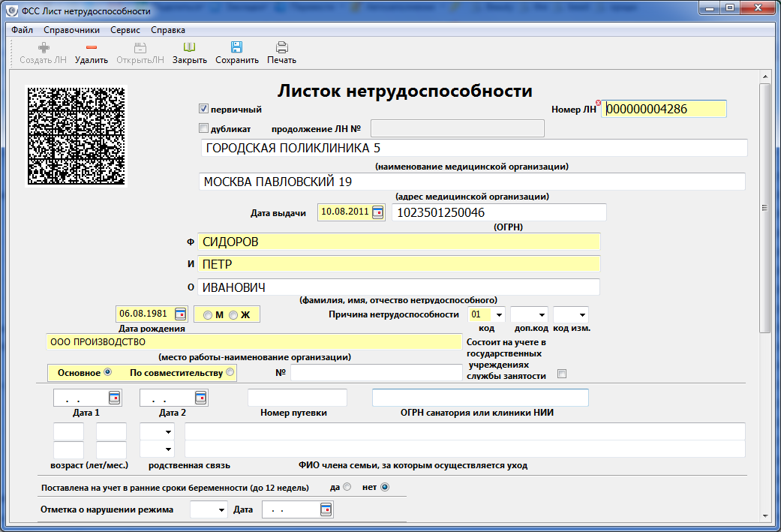
Task: Open the Справка menu
Action: click(168, 30)
